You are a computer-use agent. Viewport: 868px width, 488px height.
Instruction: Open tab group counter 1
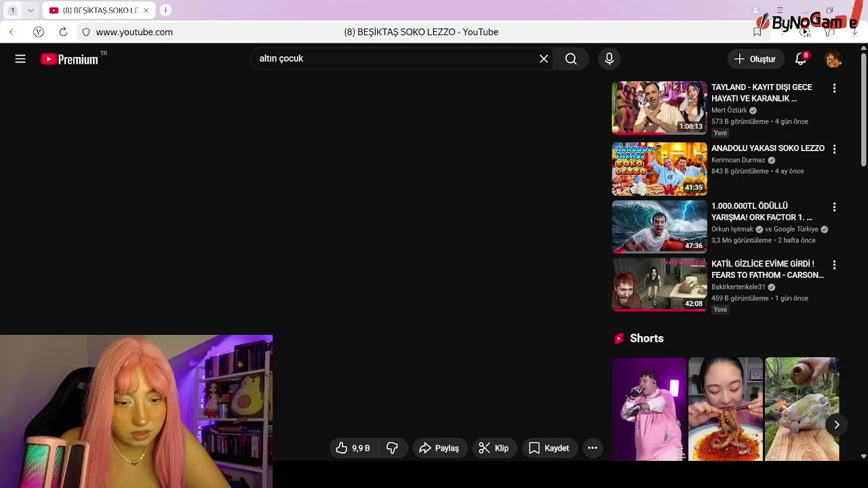click(x=12, y=10)
